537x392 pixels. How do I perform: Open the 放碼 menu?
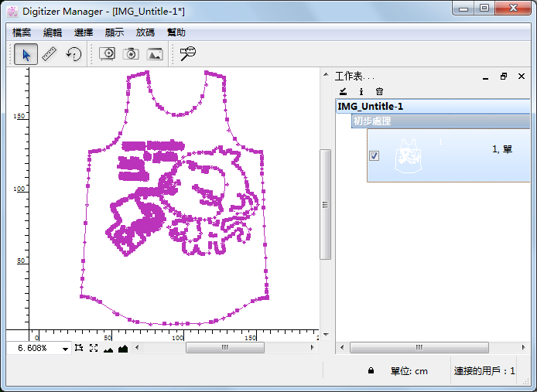pos(145,32)
